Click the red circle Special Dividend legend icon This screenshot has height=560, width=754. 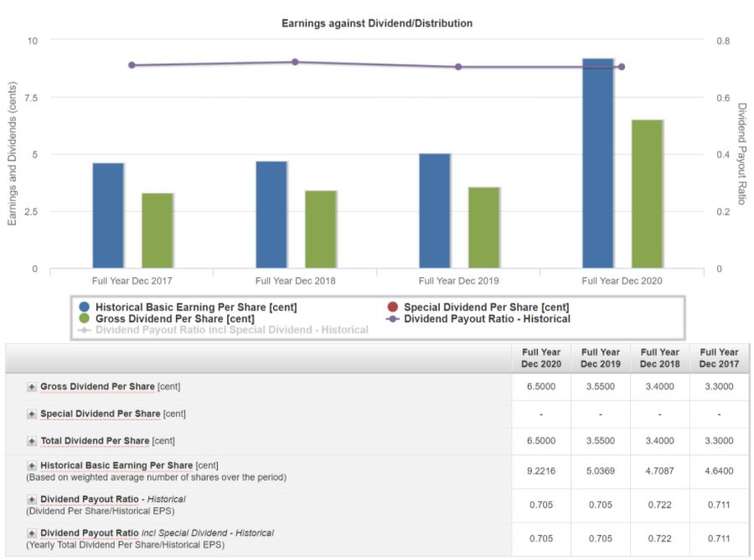(x=393, y=308)
